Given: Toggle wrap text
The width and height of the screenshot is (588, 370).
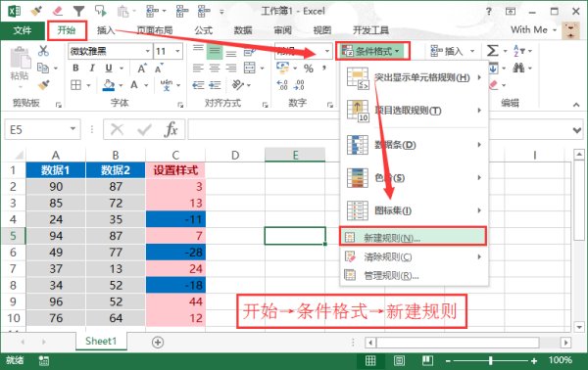Looking at the screenshot, I should point(250,51).
